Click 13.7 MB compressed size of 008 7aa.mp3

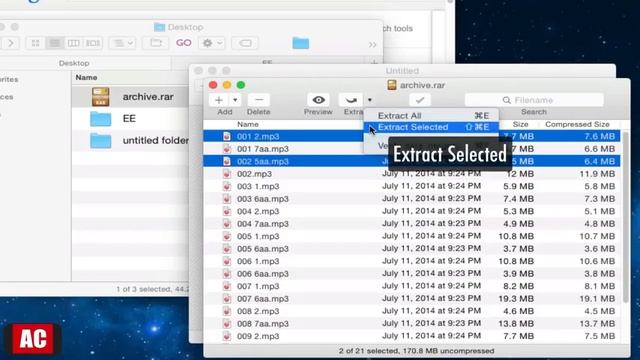tap(597, 324)
